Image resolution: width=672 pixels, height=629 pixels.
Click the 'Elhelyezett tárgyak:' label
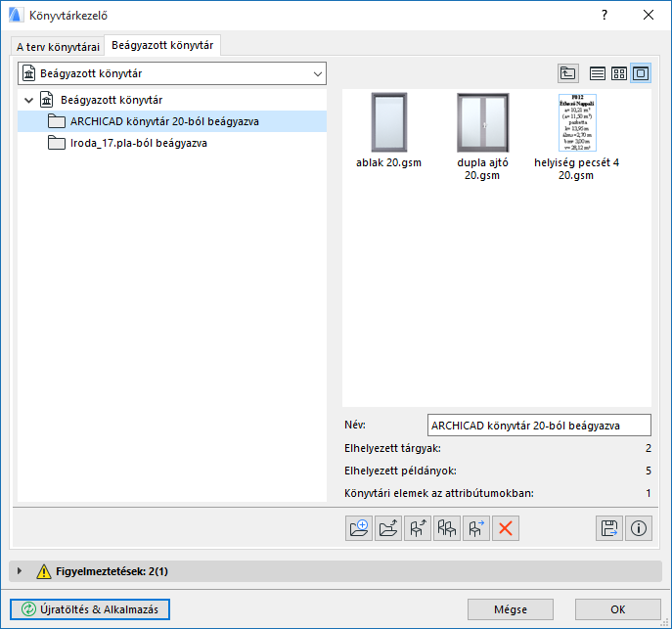click(392, 449)
